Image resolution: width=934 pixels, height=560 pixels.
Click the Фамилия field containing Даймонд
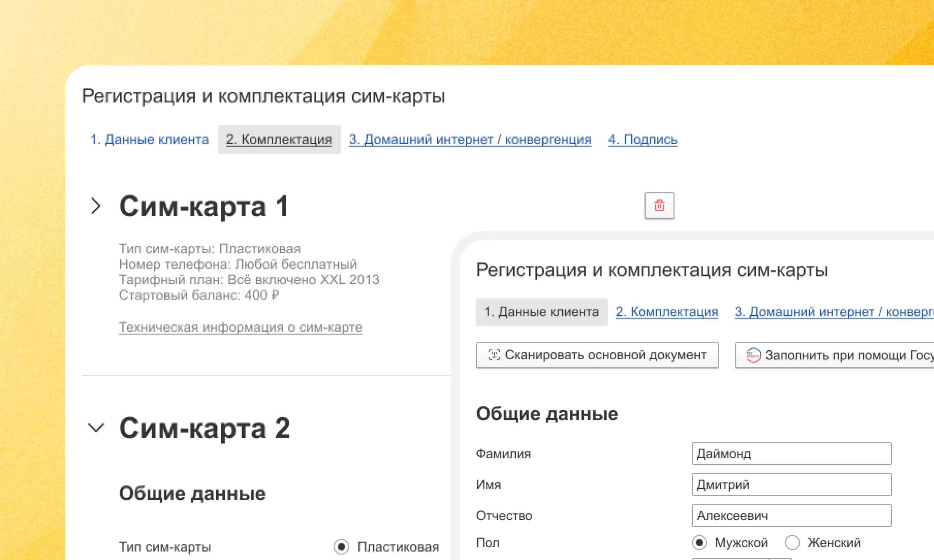click(x=791, y=454)
